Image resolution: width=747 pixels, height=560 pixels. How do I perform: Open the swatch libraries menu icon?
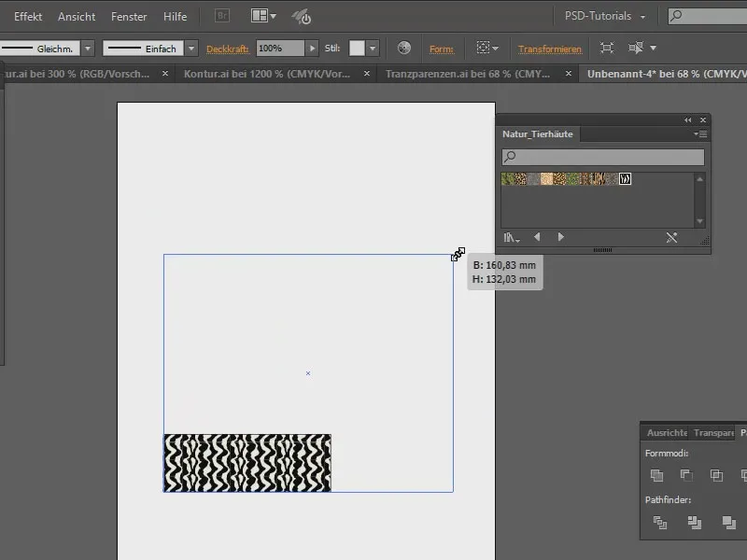[512, 237]
